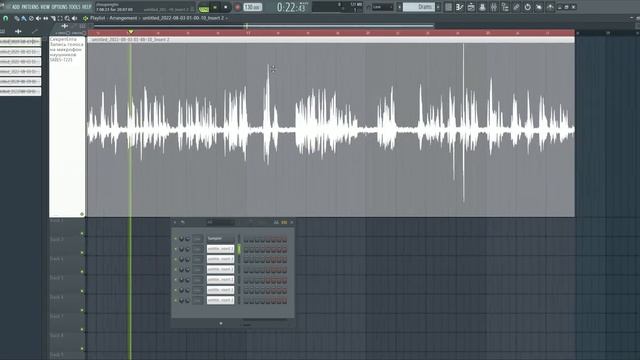Open the browser via the tree icon
Screen dimensions: 640x360
click(x=505, y=7)
